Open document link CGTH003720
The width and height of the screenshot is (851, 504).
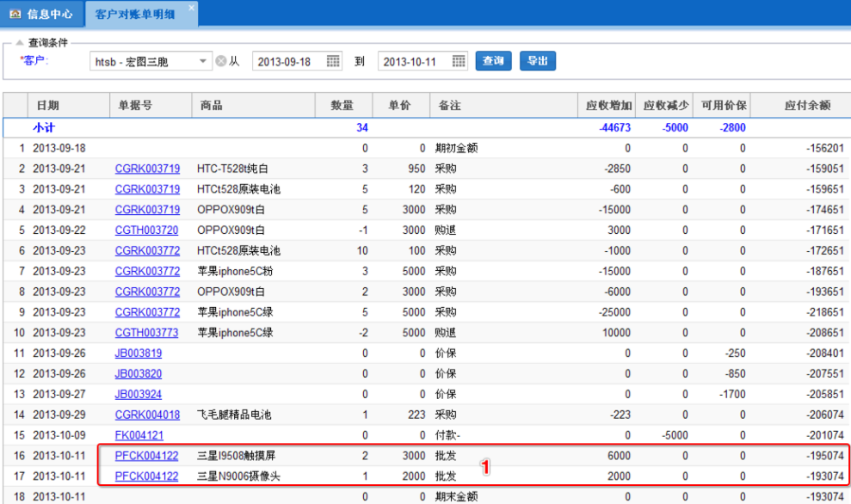(x=147, y=230)
